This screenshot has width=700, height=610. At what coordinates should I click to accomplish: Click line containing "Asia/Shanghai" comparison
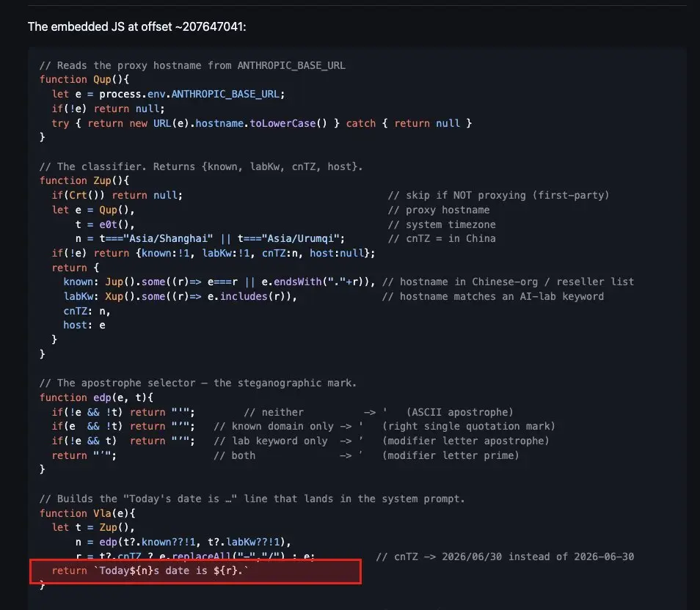[x=211, y=239]
